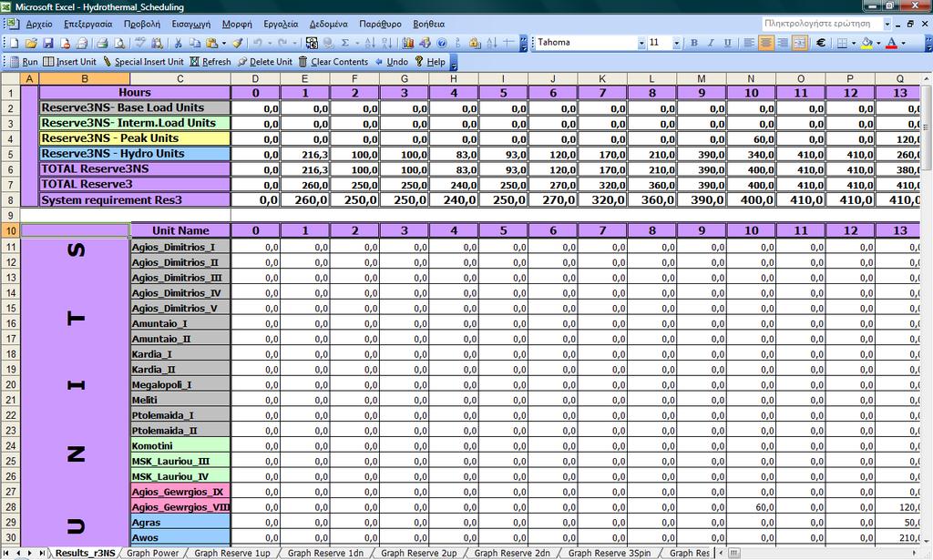The width and height of the screenshot is (933, 560).
Task: Expand custom toolbar options after Help
Action: tap(454, 62)
